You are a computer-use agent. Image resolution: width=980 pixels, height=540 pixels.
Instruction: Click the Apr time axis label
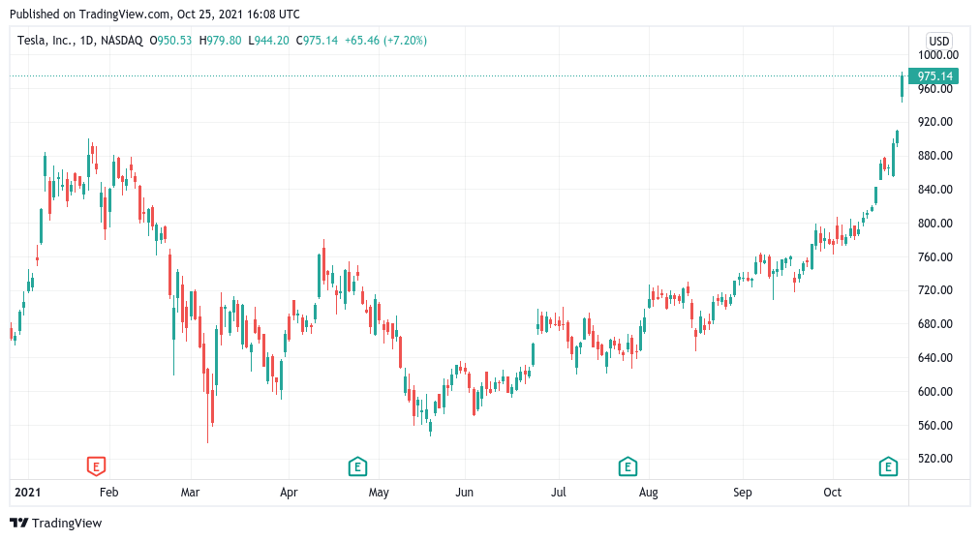tap(289, 492)
